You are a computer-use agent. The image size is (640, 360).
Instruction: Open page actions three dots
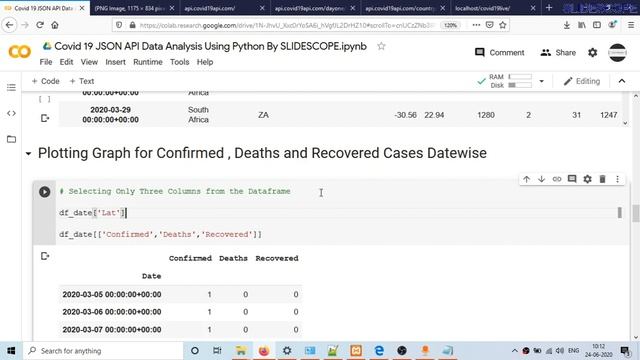coord(476,25)
